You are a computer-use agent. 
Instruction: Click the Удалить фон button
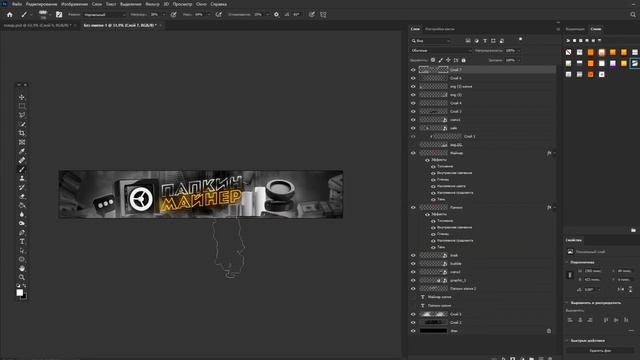tap(600, 351)
